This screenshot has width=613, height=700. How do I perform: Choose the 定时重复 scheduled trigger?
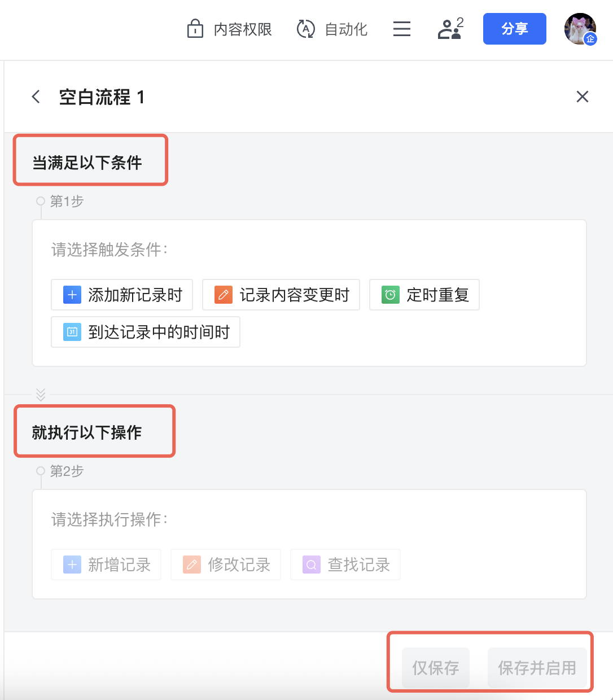pyautogui.click(x=424, y=295)
